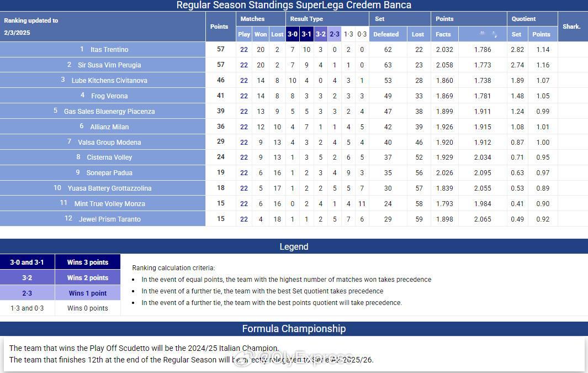Click Piacenza's 1.899 points value
Viewport: 588px width, 373px height.
pyautogui.click(x=444, y=112)
